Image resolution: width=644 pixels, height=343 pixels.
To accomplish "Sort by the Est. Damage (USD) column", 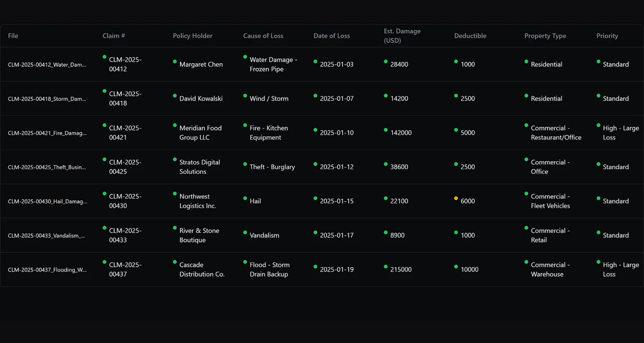I will 402,35.
